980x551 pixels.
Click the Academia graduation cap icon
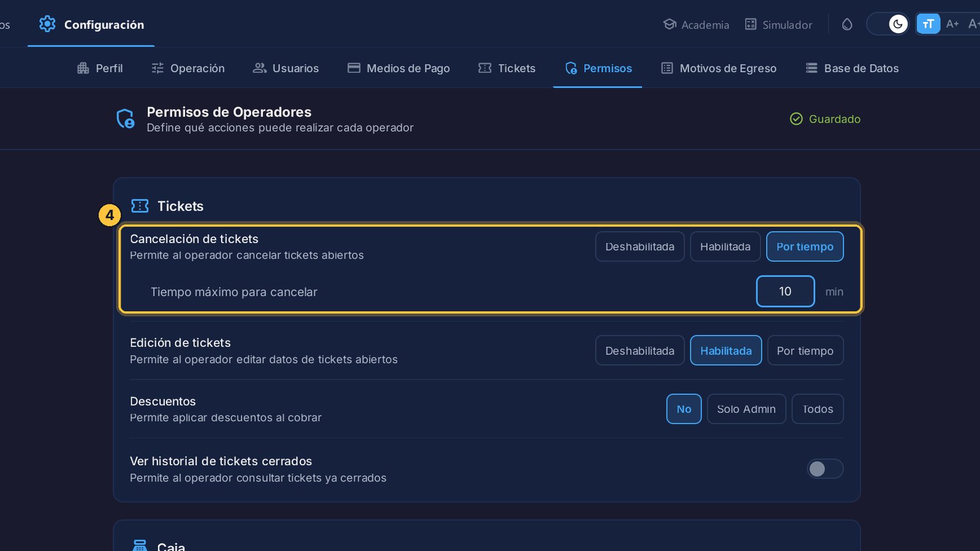(669, 24)
